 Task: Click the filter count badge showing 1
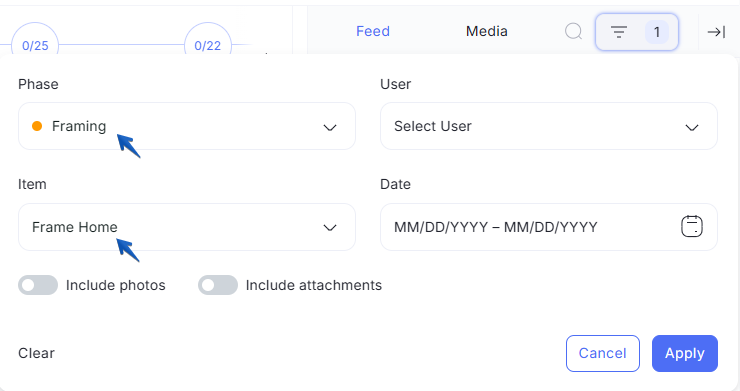[x=656, y=32]
